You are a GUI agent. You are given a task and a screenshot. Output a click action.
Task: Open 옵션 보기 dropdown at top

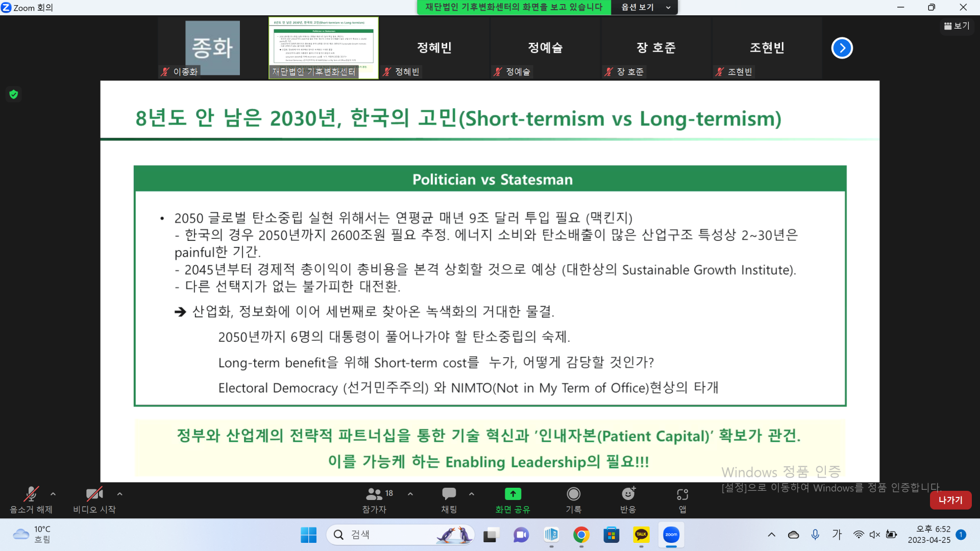click(x=644, y=7)
